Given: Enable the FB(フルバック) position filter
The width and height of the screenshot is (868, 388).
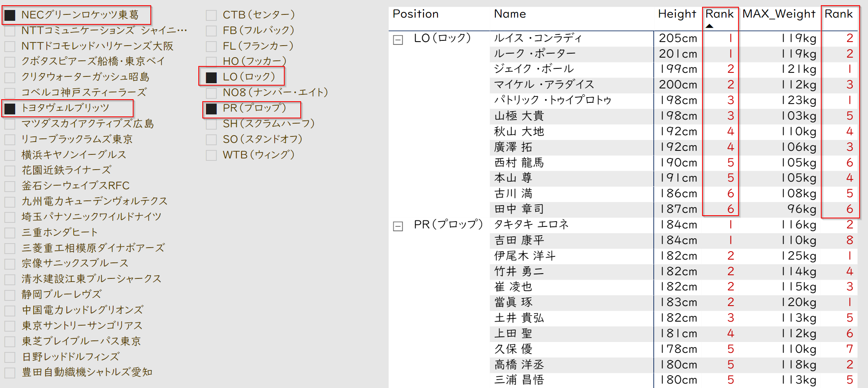Looking at the screenshot, I should click(211, 31).
